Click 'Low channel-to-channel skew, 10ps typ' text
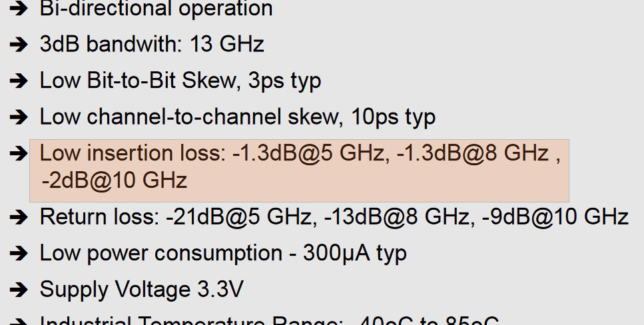The height and width of the screenshot is (325, 644). [x=237, y=117]
